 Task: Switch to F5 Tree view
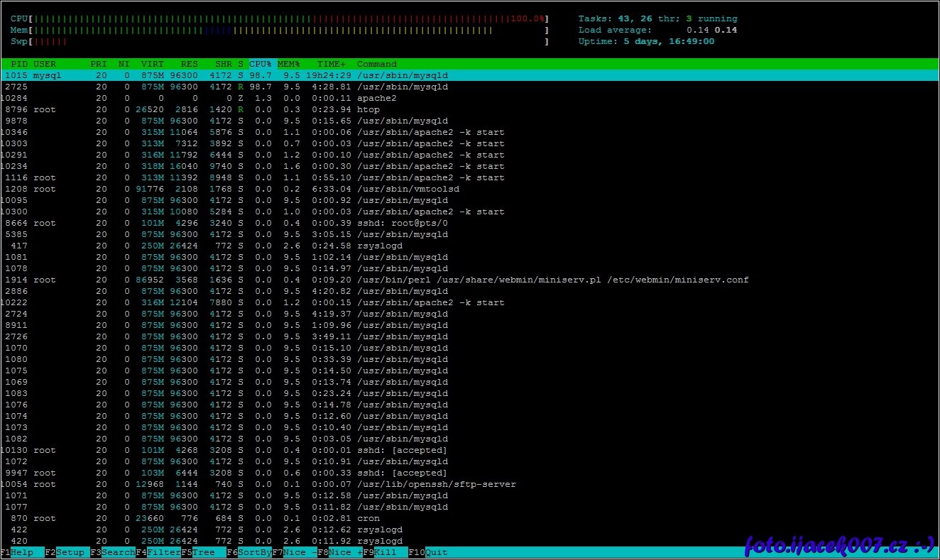203,552
